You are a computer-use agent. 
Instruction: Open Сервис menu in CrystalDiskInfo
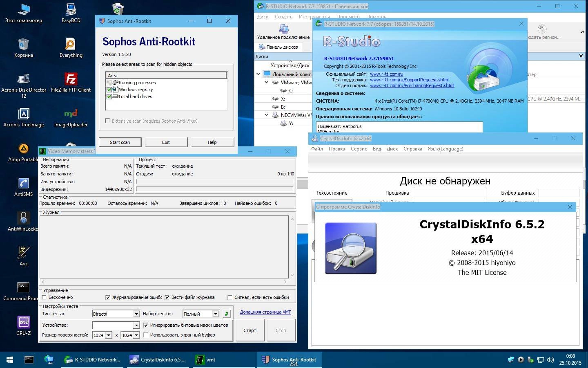[x=359, y=149]
